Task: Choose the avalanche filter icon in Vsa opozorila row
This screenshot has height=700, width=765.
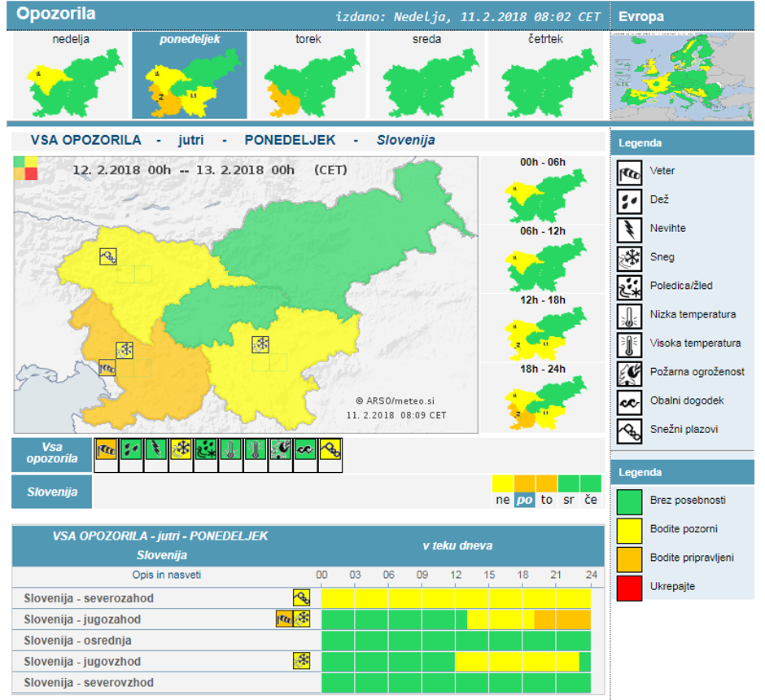Action: coord(330,450)
